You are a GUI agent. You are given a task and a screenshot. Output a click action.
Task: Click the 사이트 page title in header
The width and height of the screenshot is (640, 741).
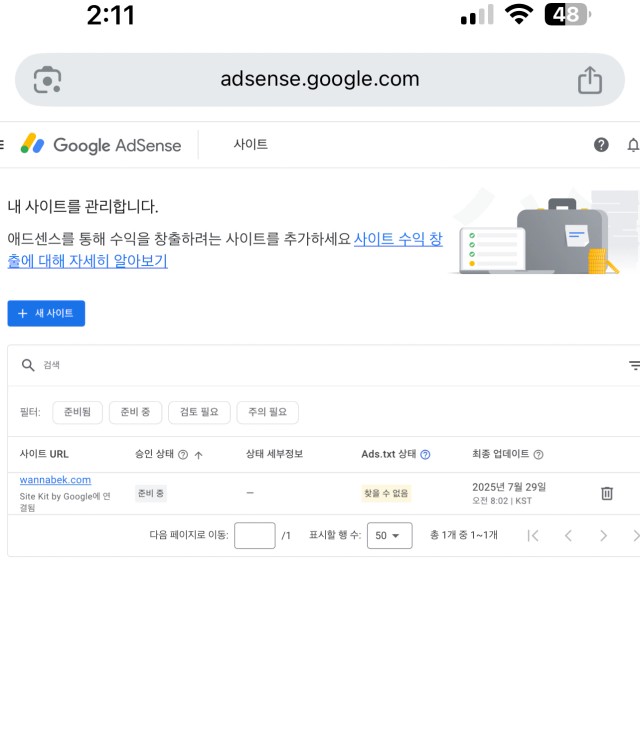(x=251, y=144)
